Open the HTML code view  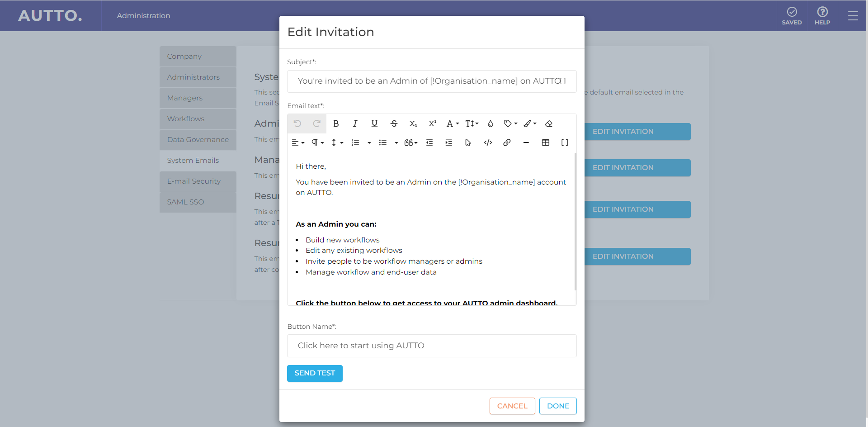pyautogui.click(x=488, y=142)
